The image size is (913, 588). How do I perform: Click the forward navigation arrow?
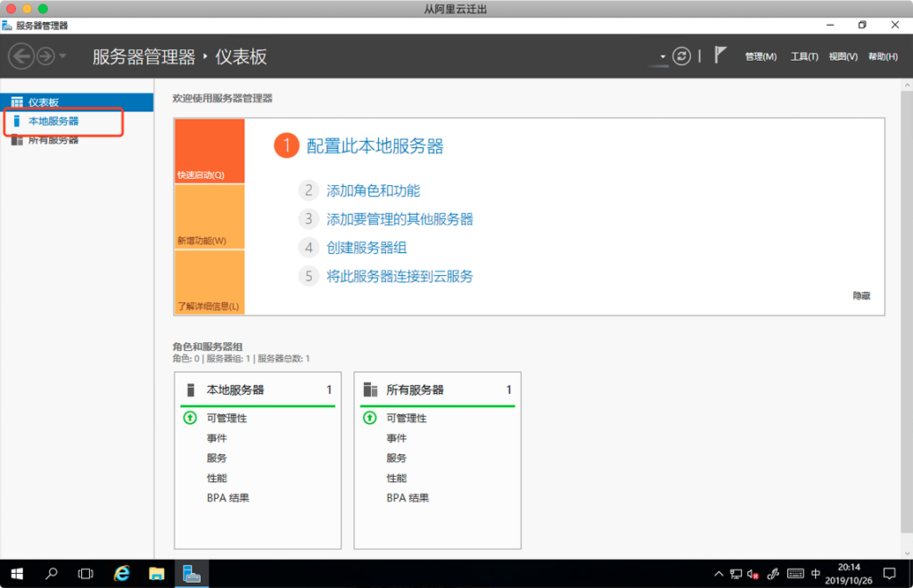click(45, 56)
